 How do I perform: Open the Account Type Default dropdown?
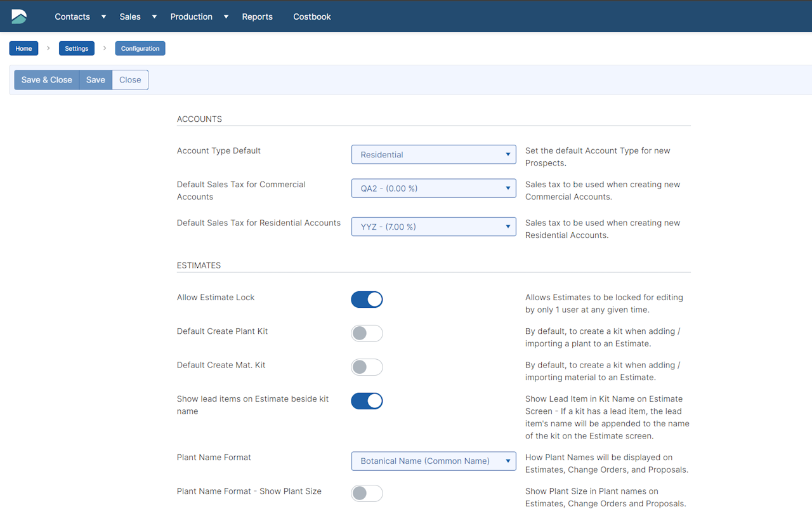click(433, 154)
